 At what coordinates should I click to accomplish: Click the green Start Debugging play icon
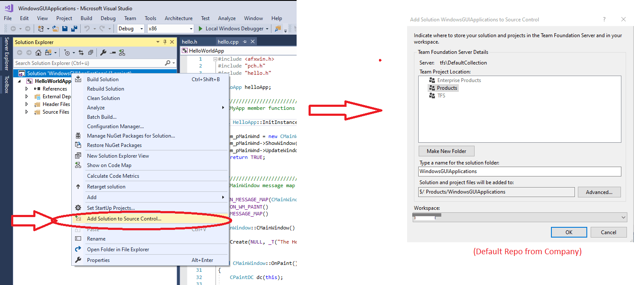pyautogui.click(x=201, y=29)
